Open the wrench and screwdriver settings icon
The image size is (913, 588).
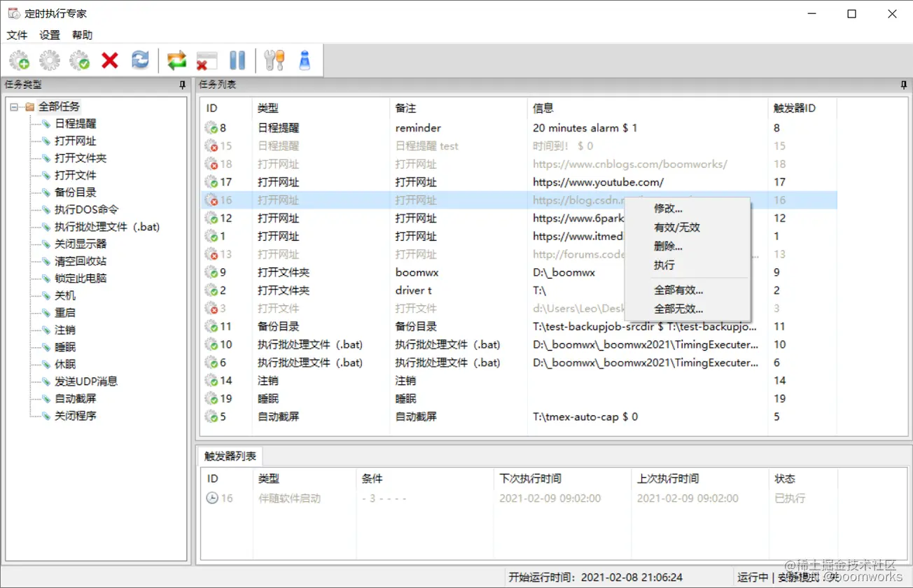(274, 61)
